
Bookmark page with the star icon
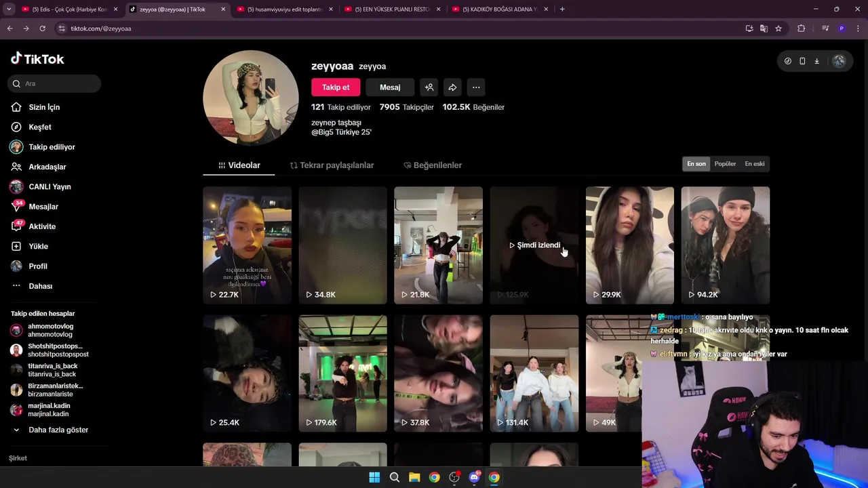coord(778,28)
